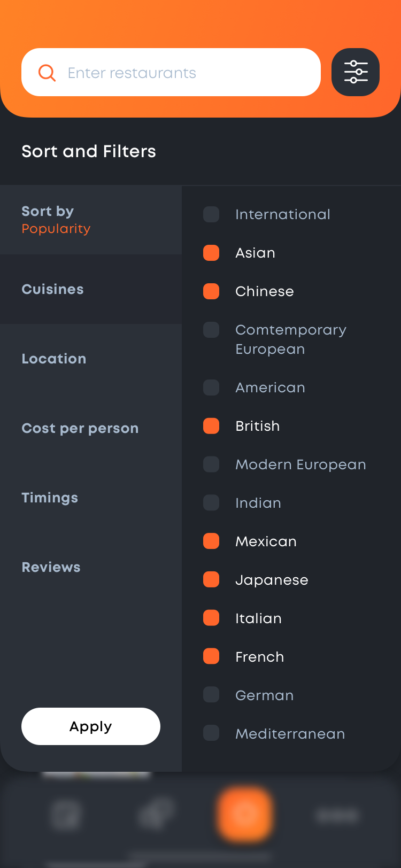Image resolution: width=401 pixels, height=868 pixels.
Task: Open the Cost per person tab
Action: pyautogui.click(x=91, y=428)
